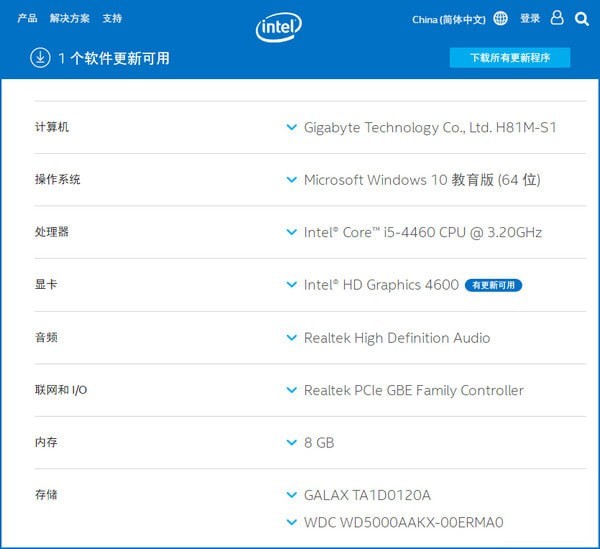
Task: Open the 支持 menu
Action: 112,18
